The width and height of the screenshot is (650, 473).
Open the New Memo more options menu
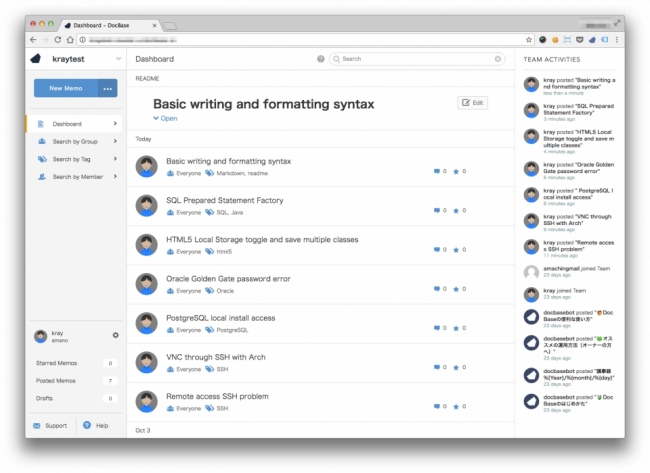(x=108, y=88)
